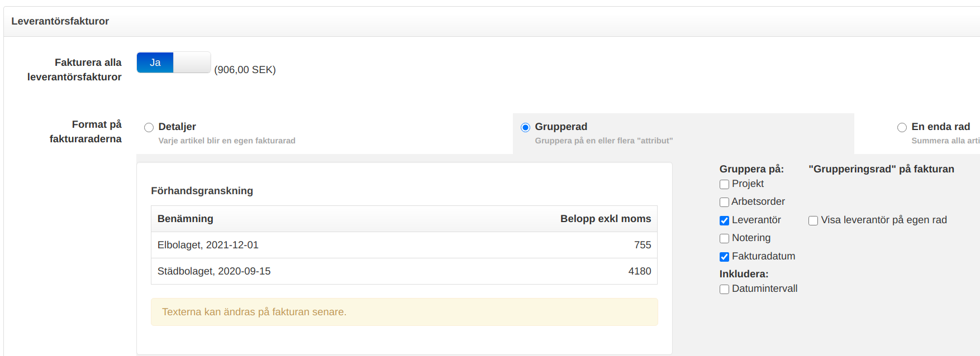Toggle the Fakturera alla leverantörsfakturor switch
This screenshot has height=356, width=980.
[x=173, y=62]
